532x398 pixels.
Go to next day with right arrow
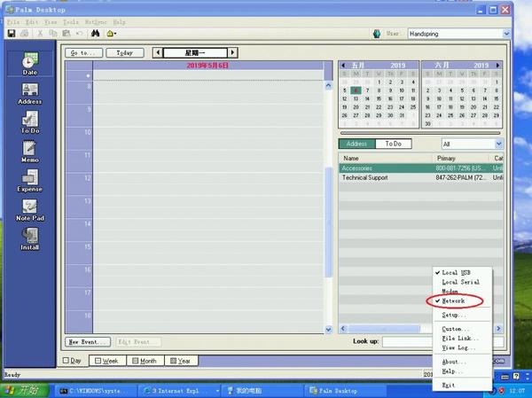pos(233,53)
